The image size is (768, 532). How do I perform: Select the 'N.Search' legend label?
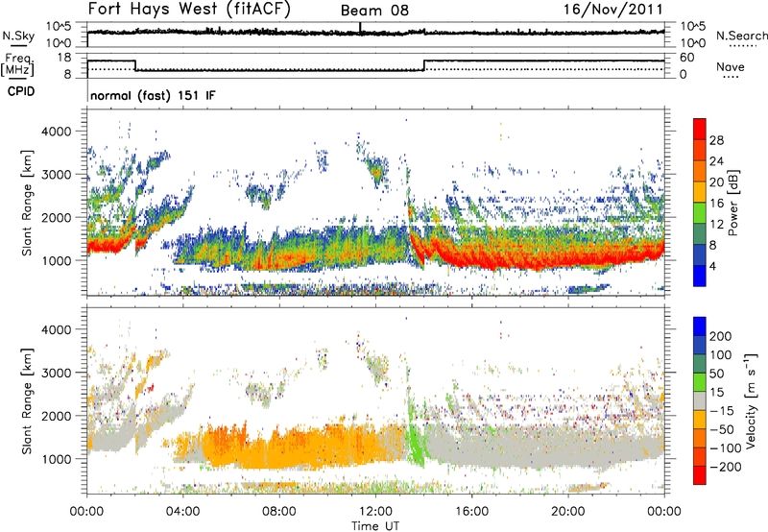pos(741,36)
